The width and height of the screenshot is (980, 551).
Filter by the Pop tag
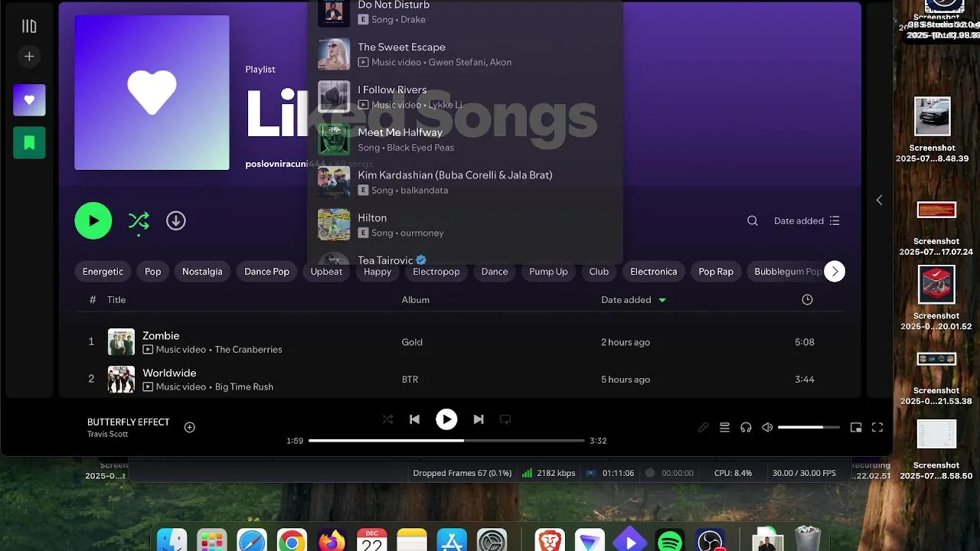[153, 272]
